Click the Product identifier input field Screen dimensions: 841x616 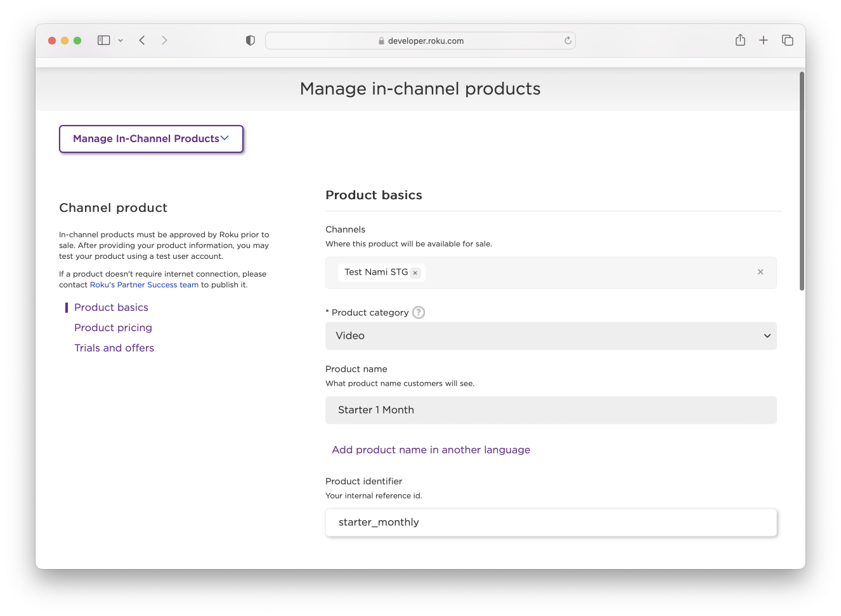click(x=551, y=523)
